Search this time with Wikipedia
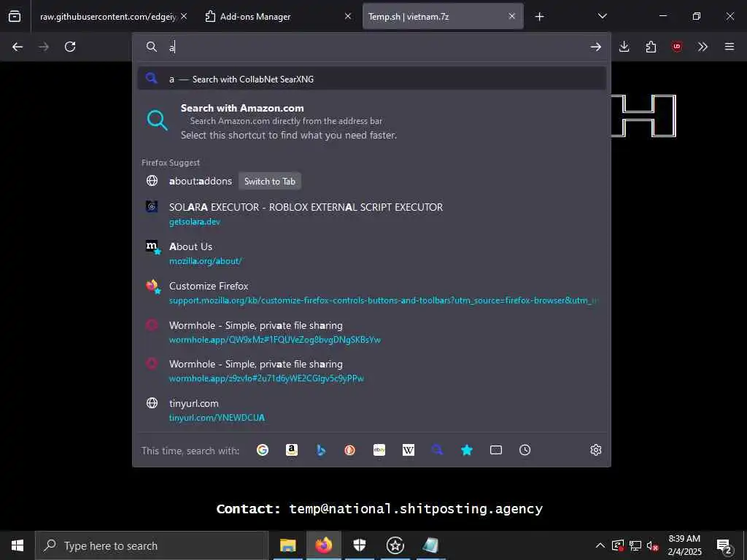 409,450
